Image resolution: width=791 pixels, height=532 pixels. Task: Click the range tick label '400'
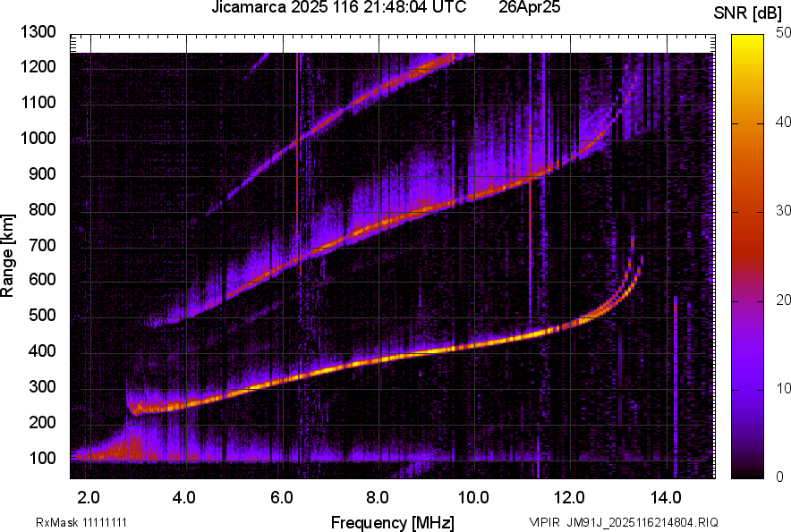[42, 351]
